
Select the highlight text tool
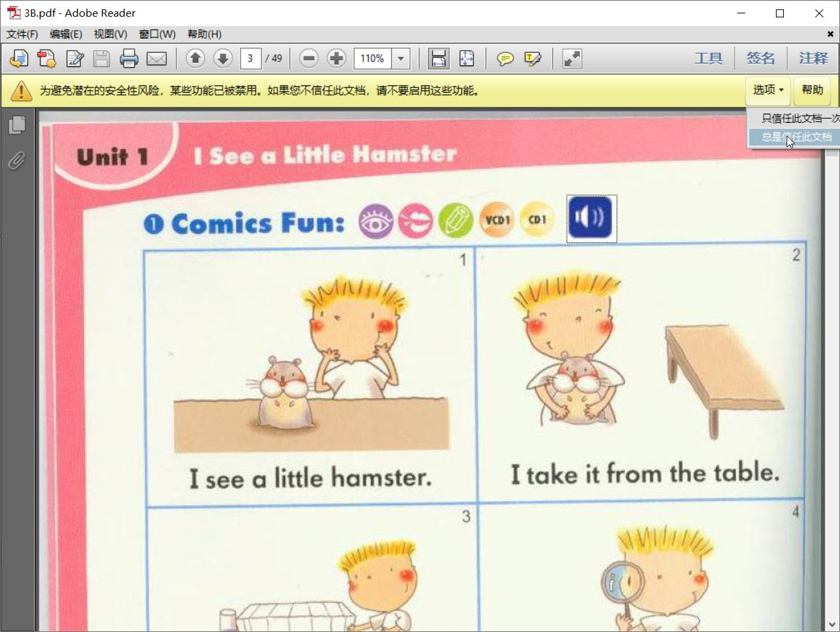[x=532, y=59]
